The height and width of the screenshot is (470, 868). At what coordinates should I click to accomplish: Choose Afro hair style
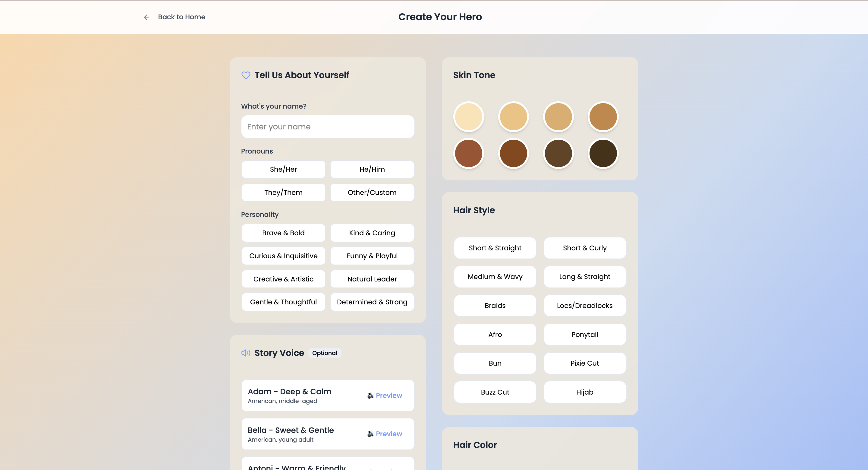pos(495,335)
